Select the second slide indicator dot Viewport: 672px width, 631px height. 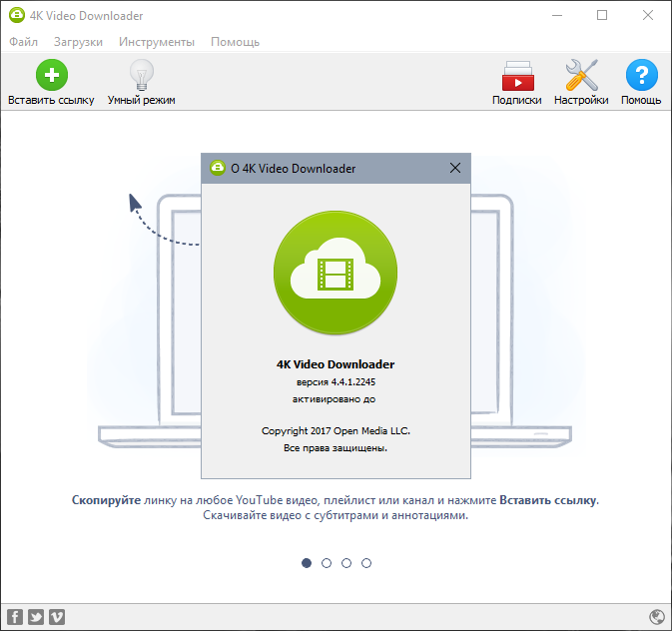pos(327,563)
